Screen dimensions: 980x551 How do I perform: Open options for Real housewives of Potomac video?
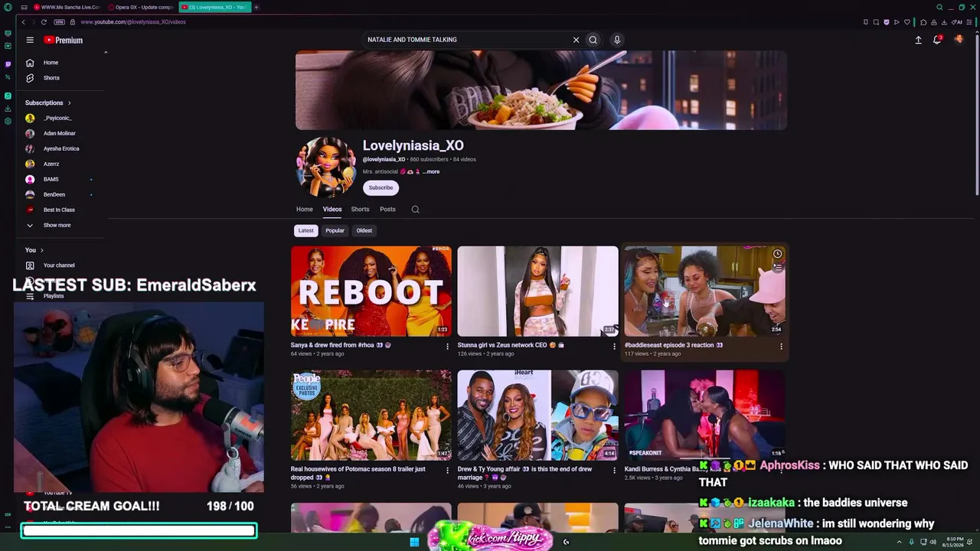448,471
